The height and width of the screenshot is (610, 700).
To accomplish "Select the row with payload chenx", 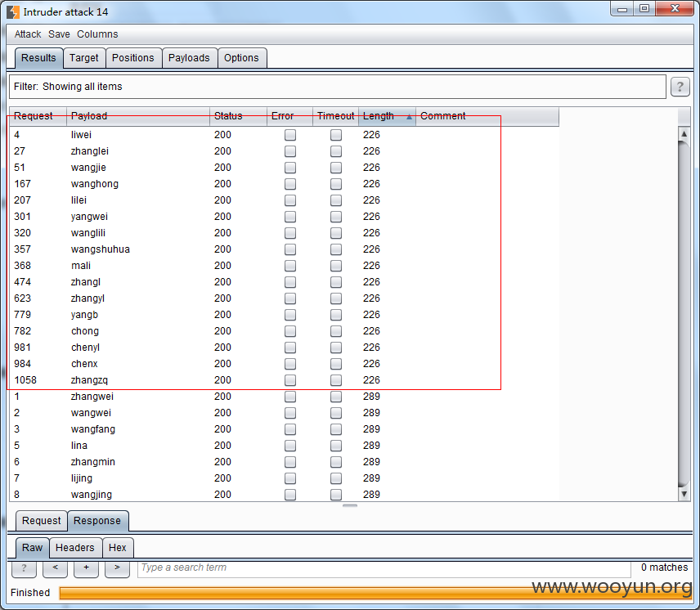I will (284, 364).
